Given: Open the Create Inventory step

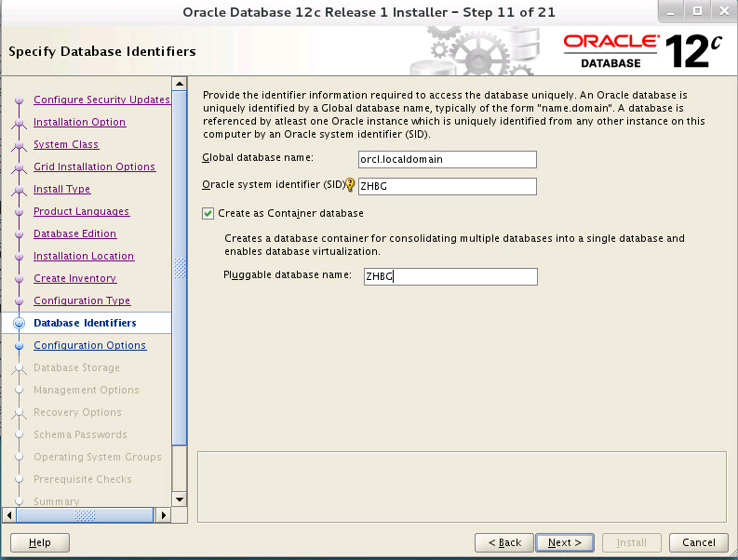Looking at the screenshot, I should (x=74, y=278).
